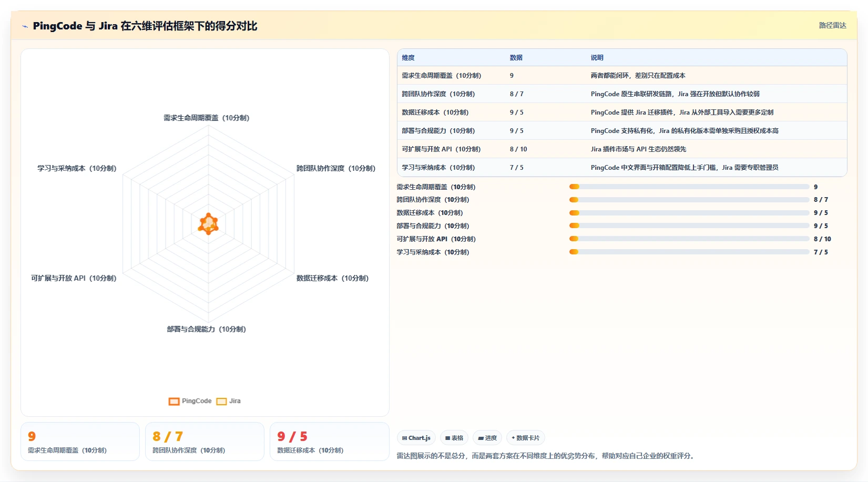Image resolution: width=868 pixels, height=482 pixels.
Task: Click the 路径雷达 label at top right
Action: point(833,25)
